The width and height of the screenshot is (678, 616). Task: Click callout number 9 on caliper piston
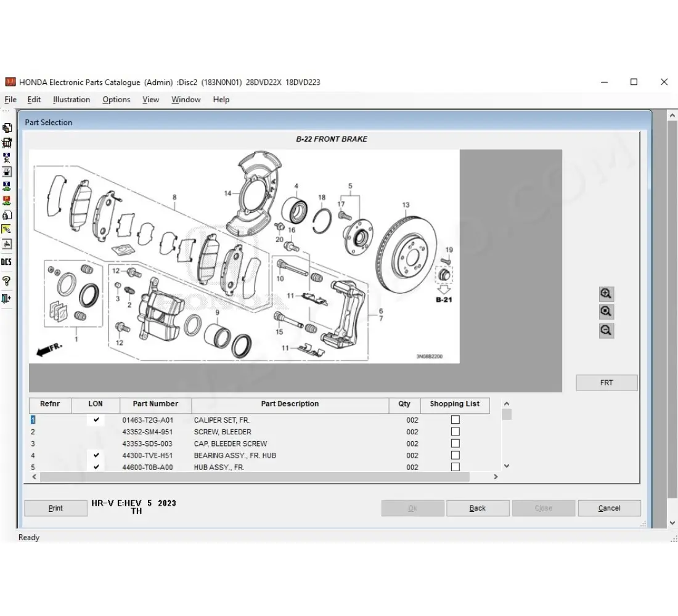tap(217, 312)
